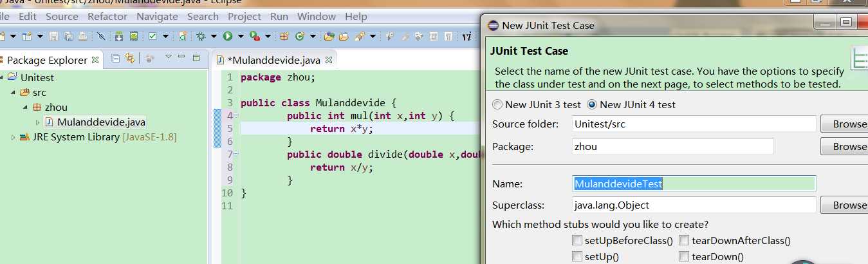
Task: Click the Open Type icon in toolbar
Action: coord(329,37)
